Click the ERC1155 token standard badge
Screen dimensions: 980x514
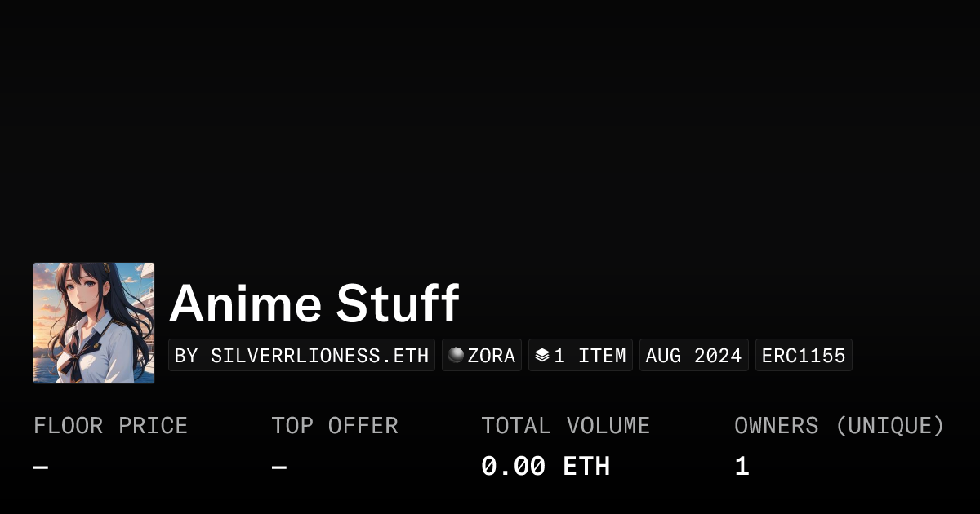click(x=804, y=356)
